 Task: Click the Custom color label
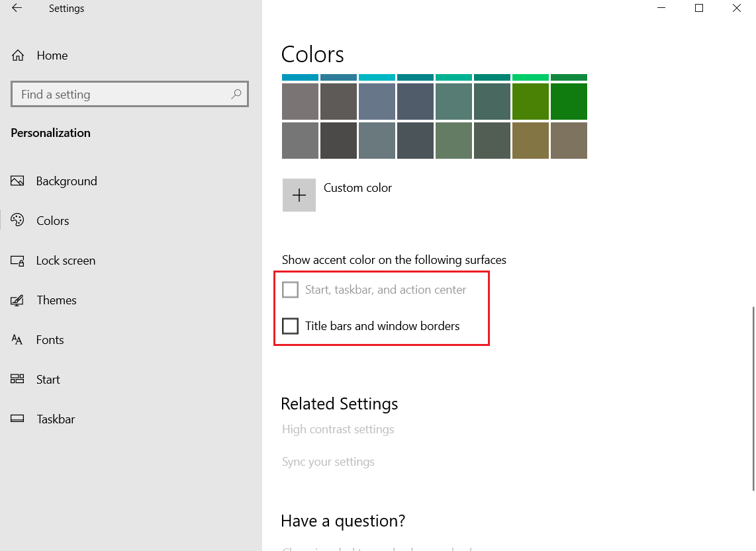tap(357, 188)
